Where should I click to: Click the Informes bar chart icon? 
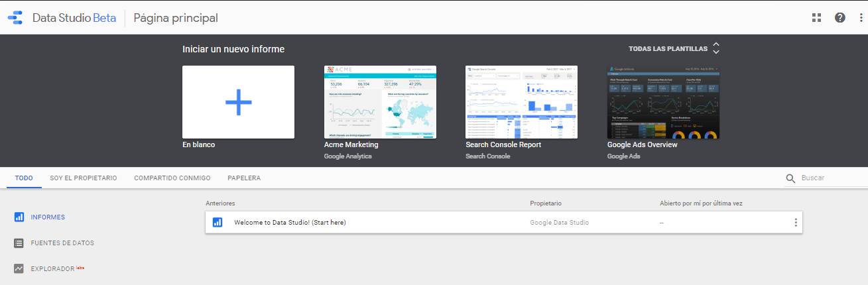(19, 217)
